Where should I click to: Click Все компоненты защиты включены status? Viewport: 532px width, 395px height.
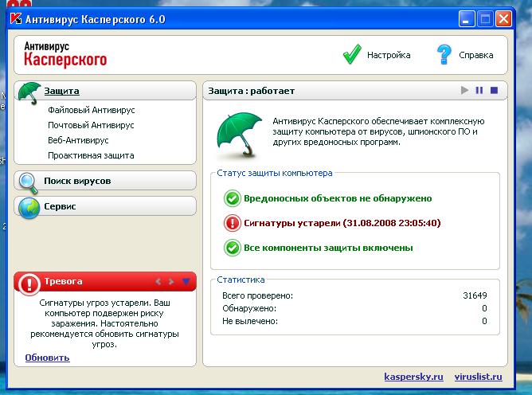pyautogui.click(x=328, y=248)
